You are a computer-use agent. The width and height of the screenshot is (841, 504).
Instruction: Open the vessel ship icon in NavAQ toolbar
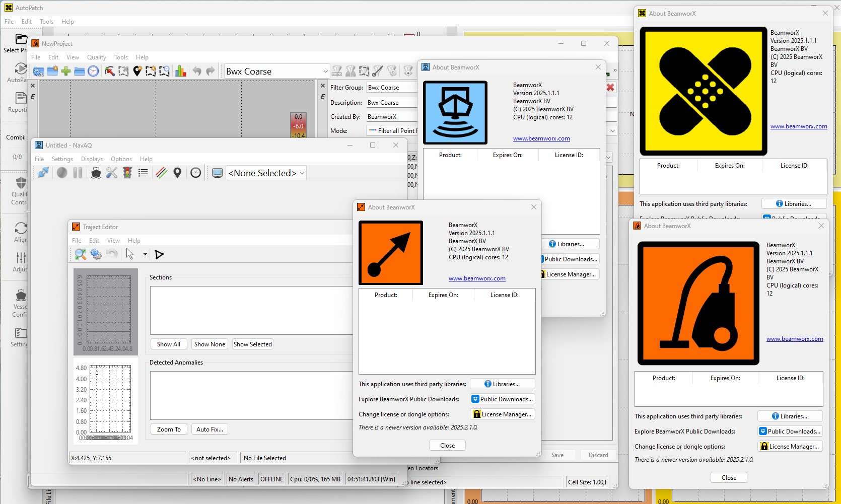(x=96, y=173)
